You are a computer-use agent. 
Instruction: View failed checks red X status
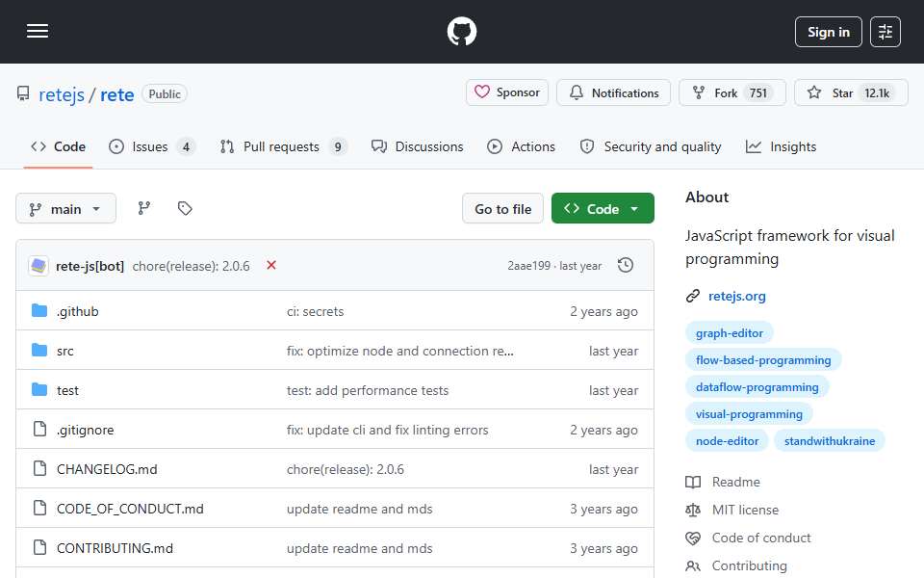point(271,266)
